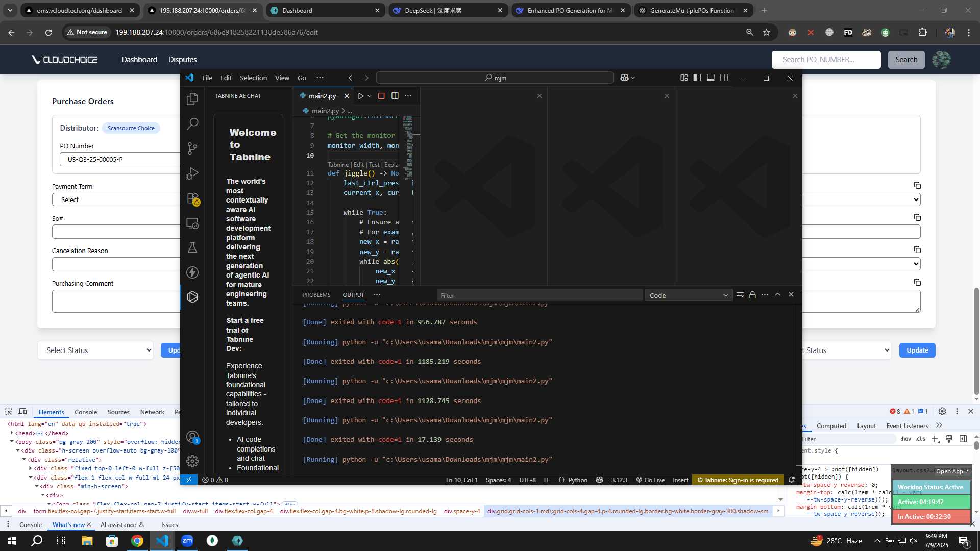Viewport: 980px width, 551px height.
Task: Open VS Code Search in the activity bar
Action: point(192,123)
